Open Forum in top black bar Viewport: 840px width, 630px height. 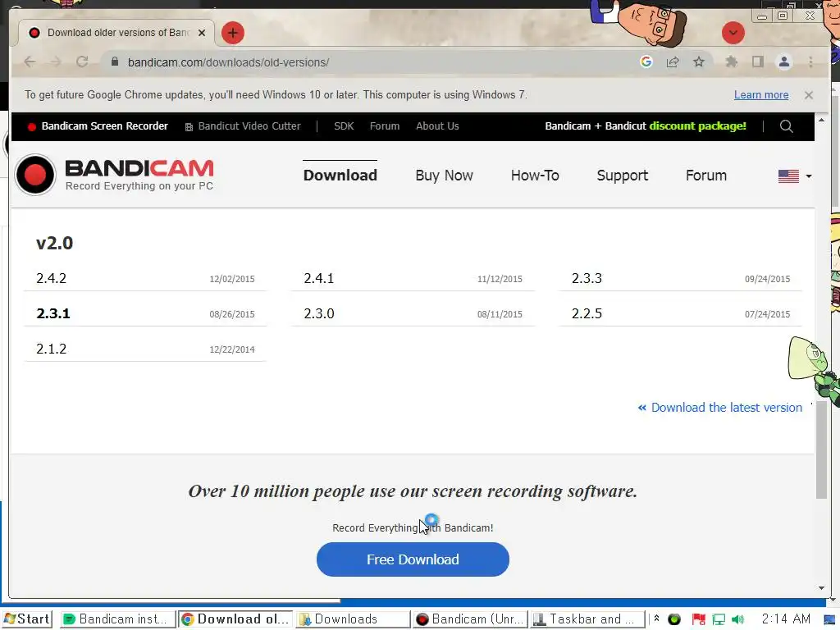pos(385,126)
